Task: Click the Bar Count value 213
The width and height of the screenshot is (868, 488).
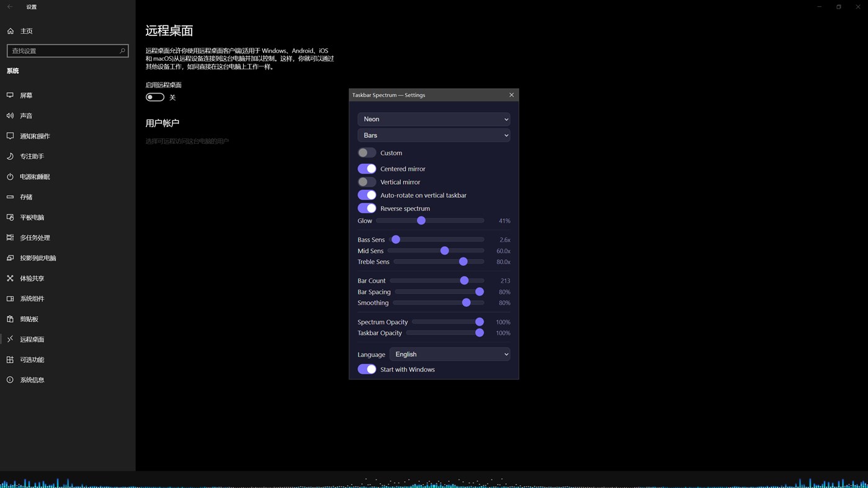Action: click(x=505, y=281)
